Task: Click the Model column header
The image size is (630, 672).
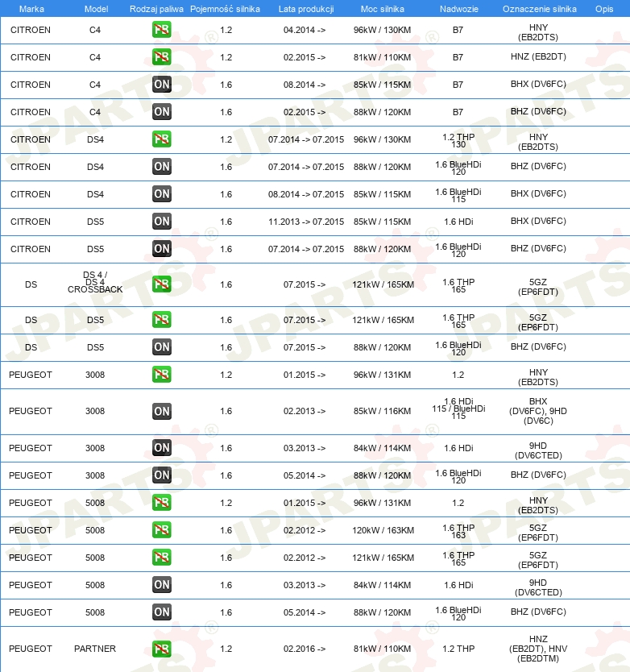Action: click(96, 9)
